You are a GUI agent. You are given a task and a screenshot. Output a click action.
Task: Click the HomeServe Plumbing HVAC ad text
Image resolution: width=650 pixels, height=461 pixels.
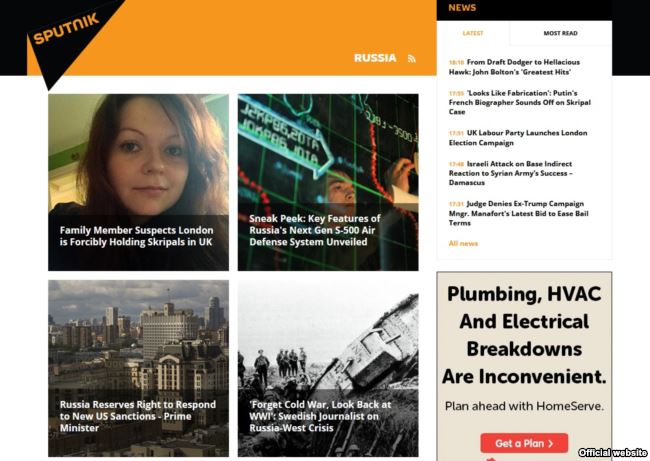[524, 335]
